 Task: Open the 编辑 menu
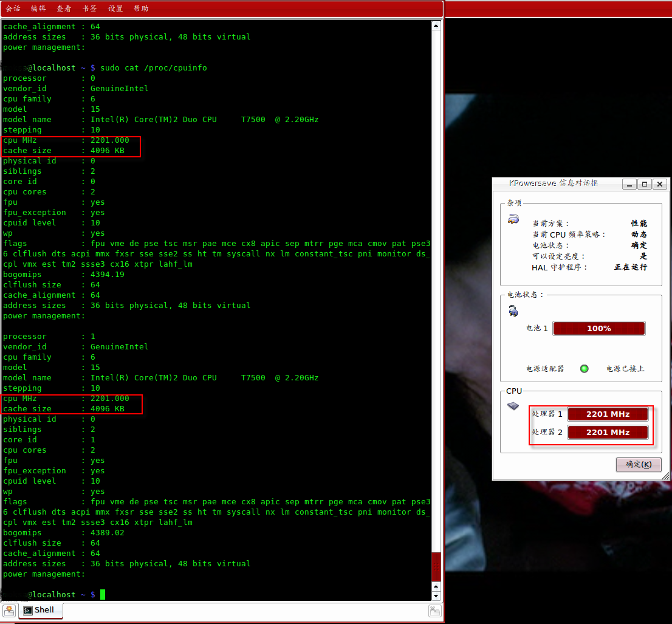click(38, 9)
